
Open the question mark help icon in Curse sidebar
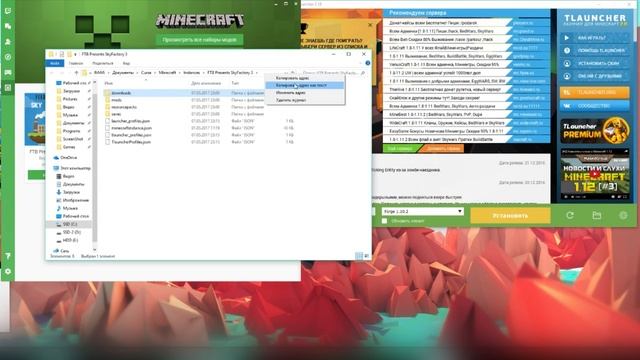(8, 256)
